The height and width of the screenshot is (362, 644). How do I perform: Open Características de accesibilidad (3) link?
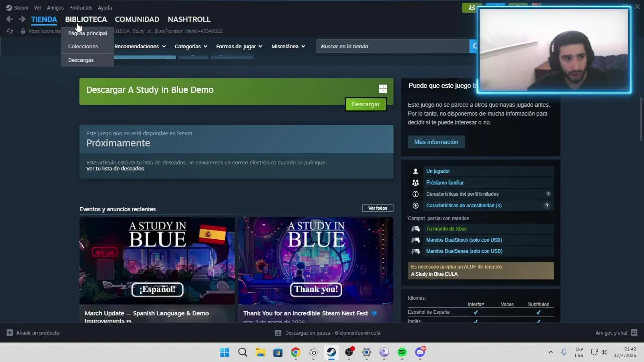pyautogui.click(x=464, y=205)
